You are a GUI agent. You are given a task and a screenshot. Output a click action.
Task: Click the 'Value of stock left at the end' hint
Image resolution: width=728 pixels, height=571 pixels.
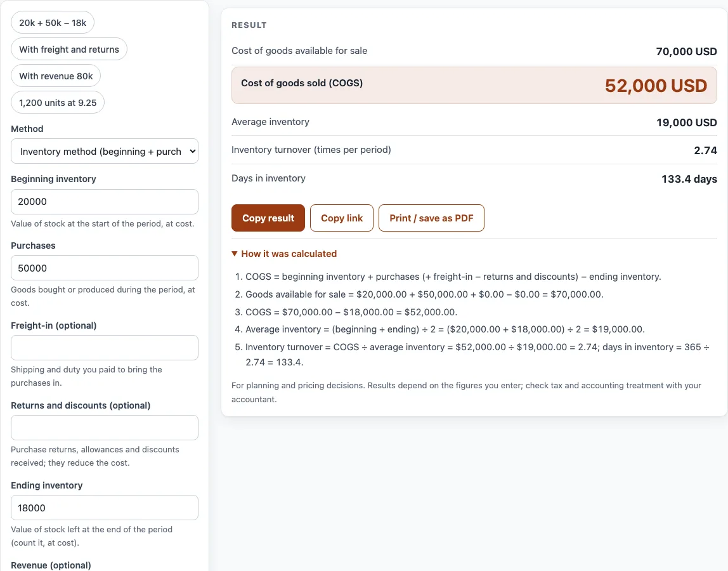(x=91, y=535)
